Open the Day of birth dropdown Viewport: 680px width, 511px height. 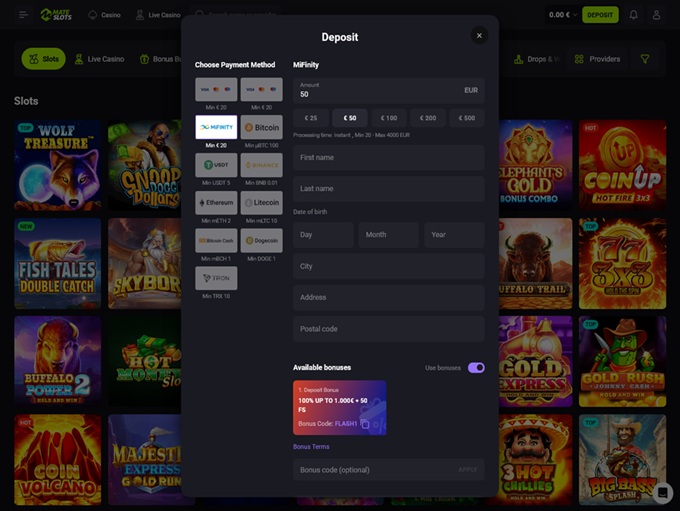323,235
